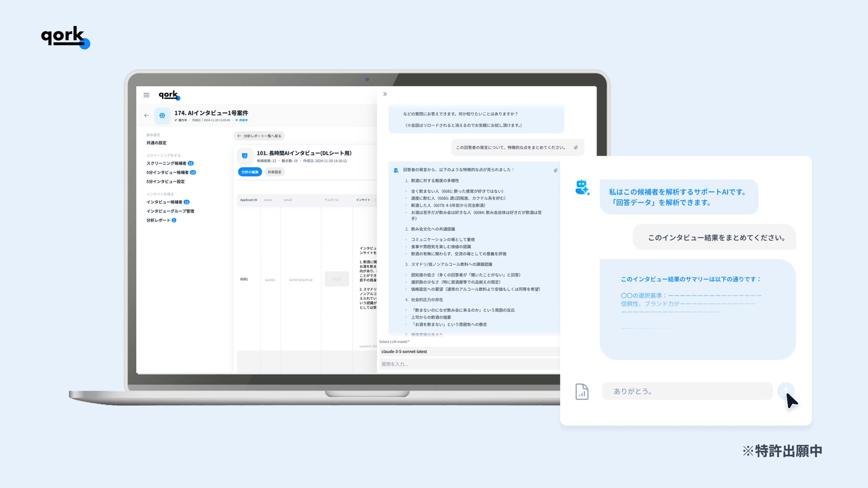Click the support AI robot avatar
This screenshot has width=868, height=488.
pos(582,188)
